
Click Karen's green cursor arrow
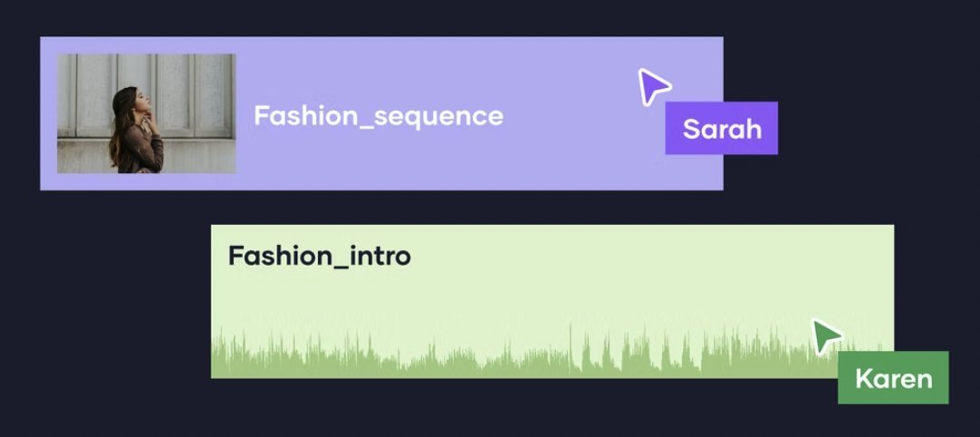click(x=824, y=335)
